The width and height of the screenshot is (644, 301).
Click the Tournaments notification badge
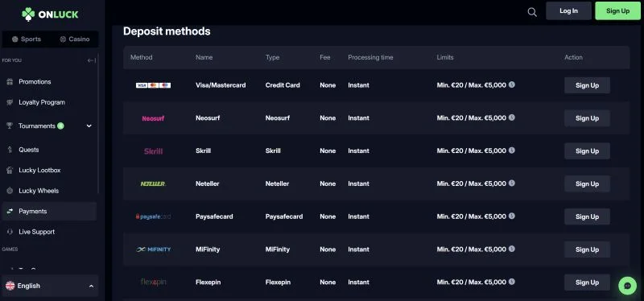pyautogui.click(x=61, y=126)
